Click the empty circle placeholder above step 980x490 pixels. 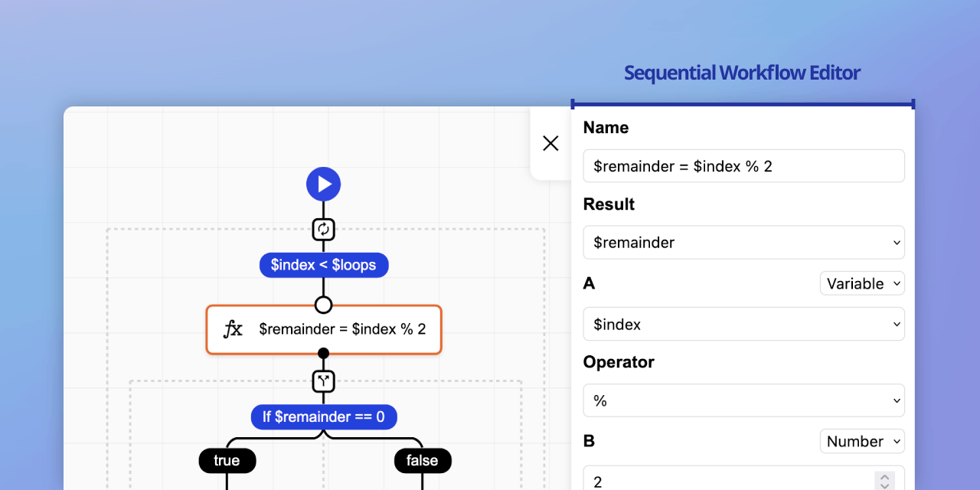point(323,305)
